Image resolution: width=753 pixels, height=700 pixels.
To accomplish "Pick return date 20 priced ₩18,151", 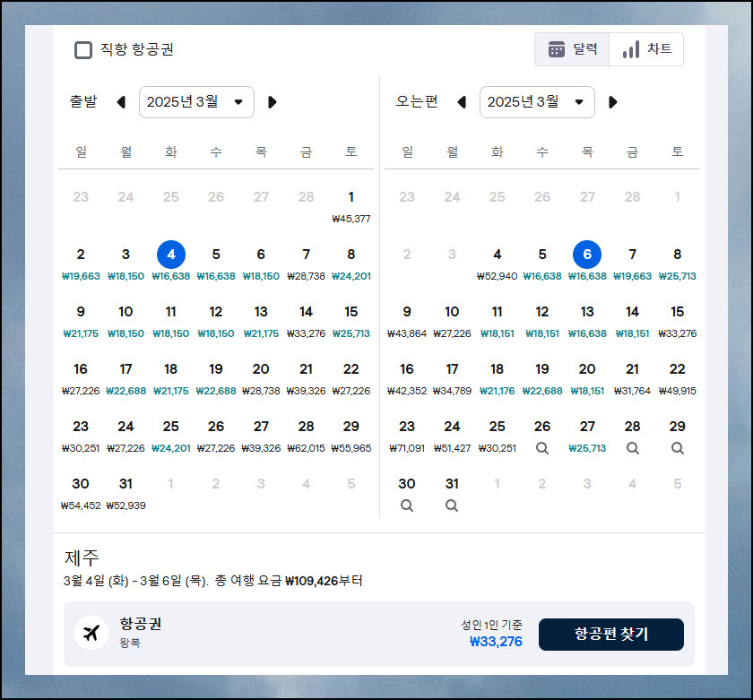I will (x=587, y=378).
